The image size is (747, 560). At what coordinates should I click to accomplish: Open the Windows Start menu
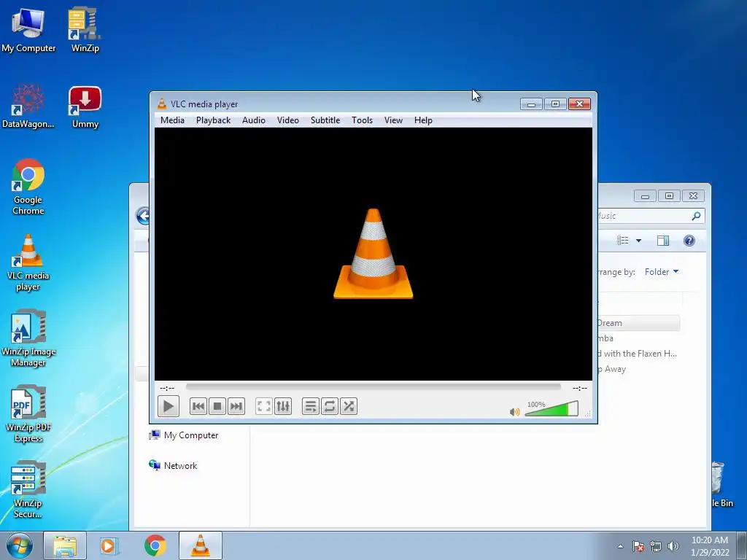tap(20, 545)
